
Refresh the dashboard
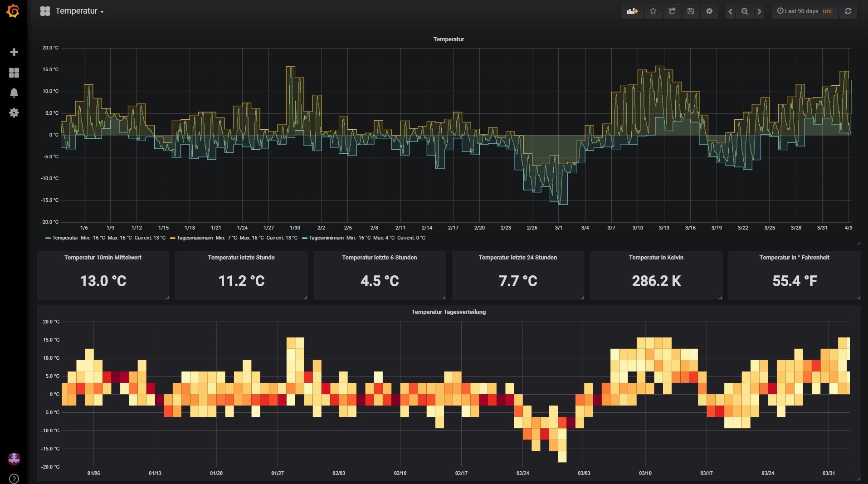click(848, 11)
